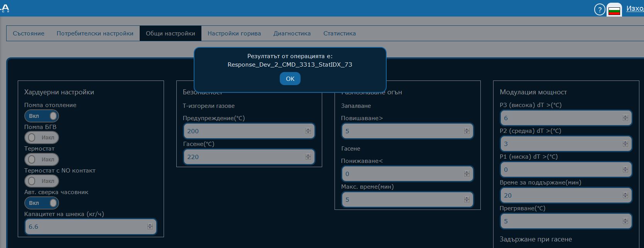Open the Състояние tab
The height and width of the screenshot is (248, 644).
click(x=29, y=34)
